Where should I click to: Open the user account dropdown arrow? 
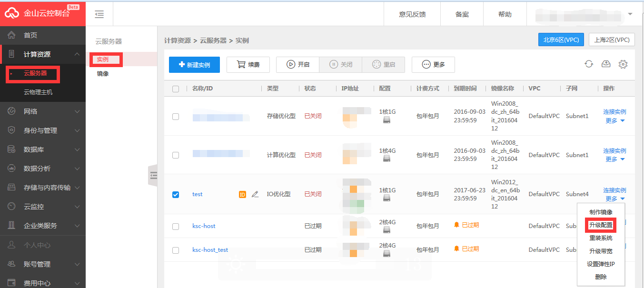[x=630, y=14]
